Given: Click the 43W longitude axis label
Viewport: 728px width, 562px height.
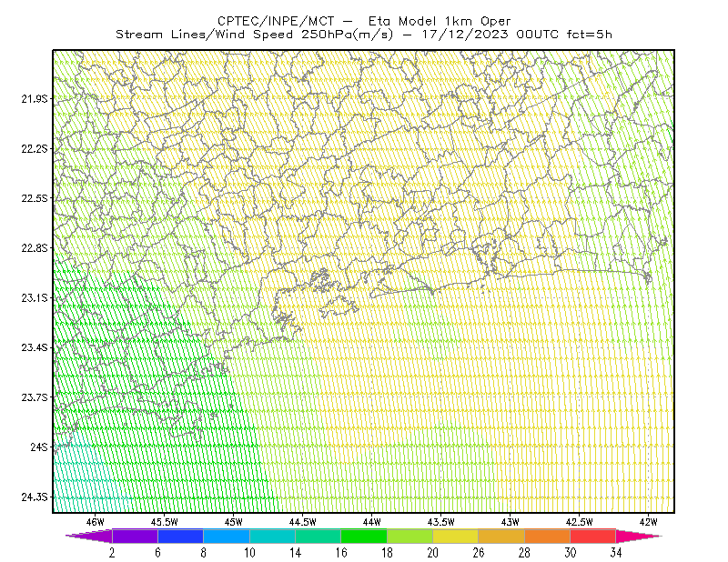Looking at the screenshot, I should 511,522.
